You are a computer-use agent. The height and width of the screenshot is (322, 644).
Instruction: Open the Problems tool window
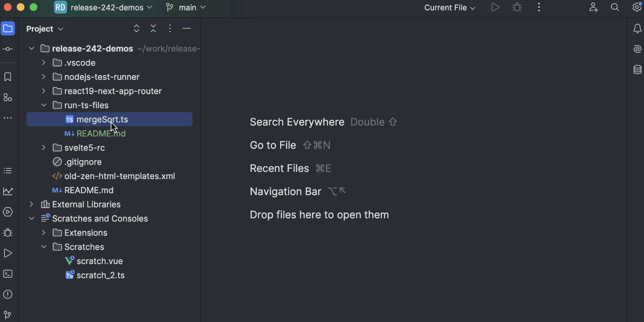point(8,294)
